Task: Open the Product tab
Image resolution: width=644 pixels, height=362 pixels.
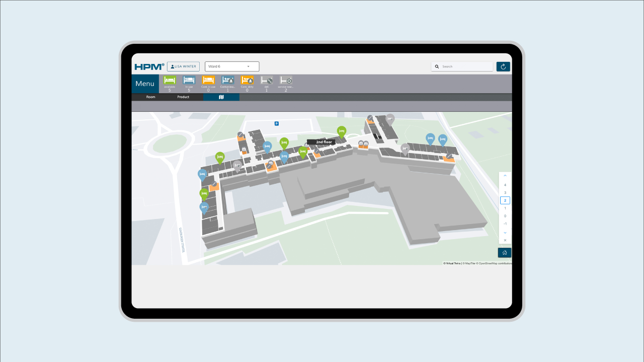Action: click(x=183, y=97)
